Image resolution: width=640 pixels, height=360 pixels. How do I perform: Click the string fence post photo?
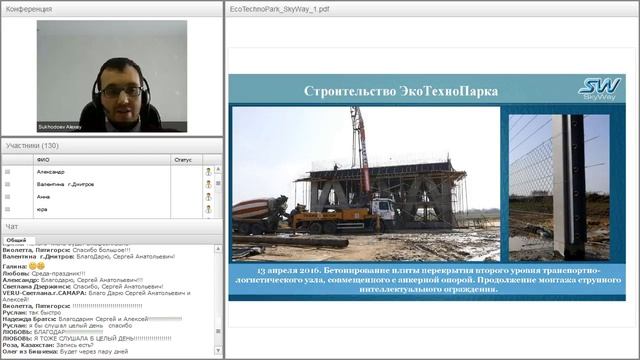pos(559,188)
